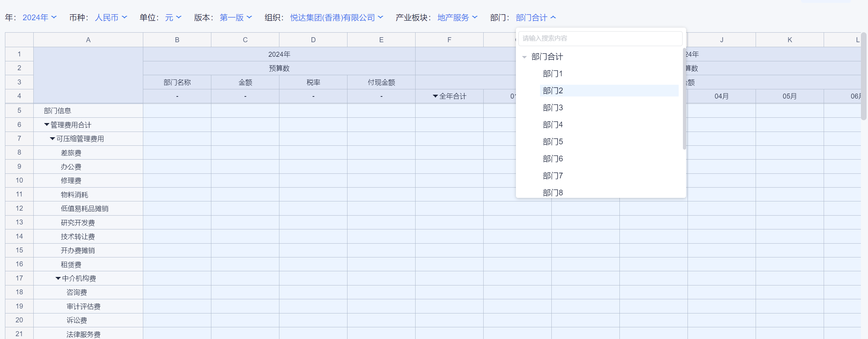Open the 版本 第一版 version dropdown

235,17
